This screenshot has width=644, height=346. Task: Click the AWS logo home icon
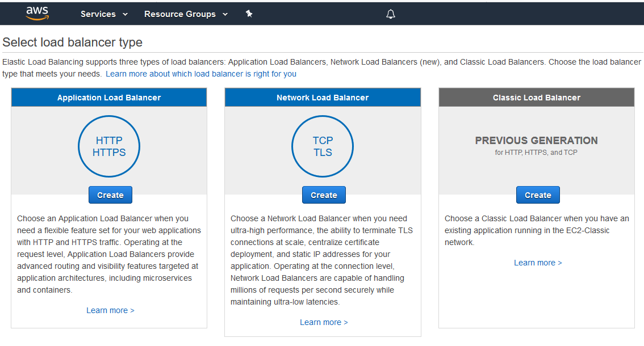pos(37,14)
